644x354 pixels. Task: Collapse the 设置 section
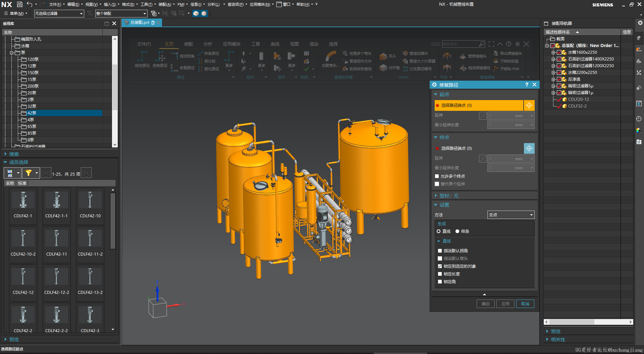point(436,205)
